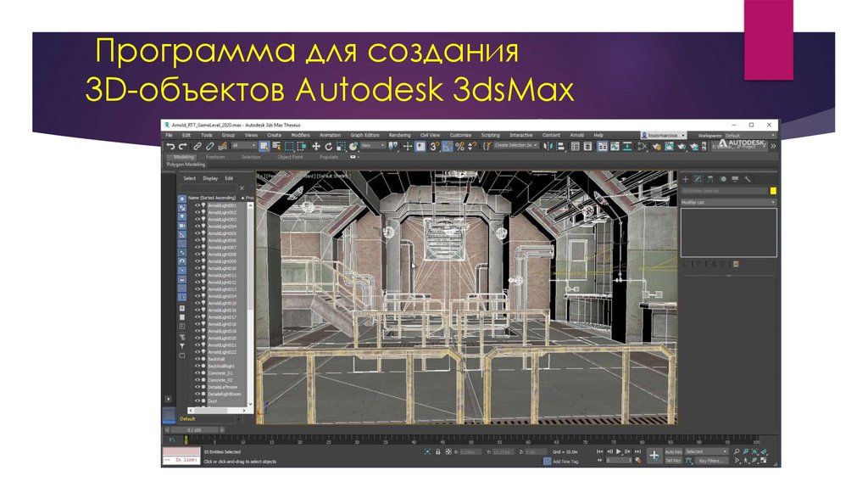Toggle Window/Crossing selection icon
The height and width of the screenshot is (487, 868).
tap(302, 146)
